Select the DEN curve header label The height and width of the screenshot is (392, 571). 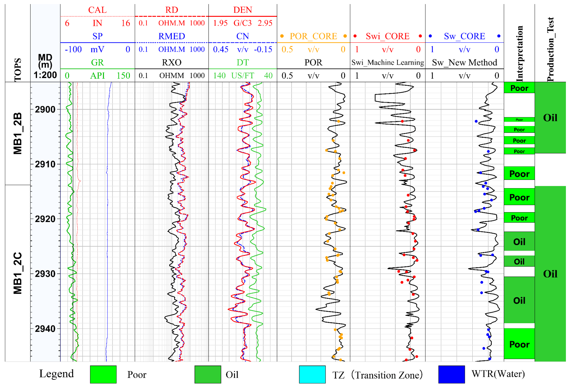tap(243, 10)
